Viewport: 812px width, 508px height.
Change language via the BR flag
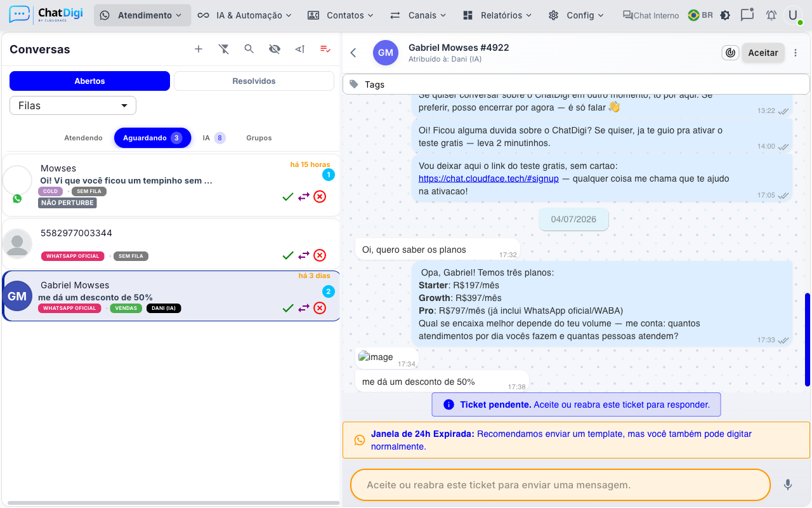[700, 15]
